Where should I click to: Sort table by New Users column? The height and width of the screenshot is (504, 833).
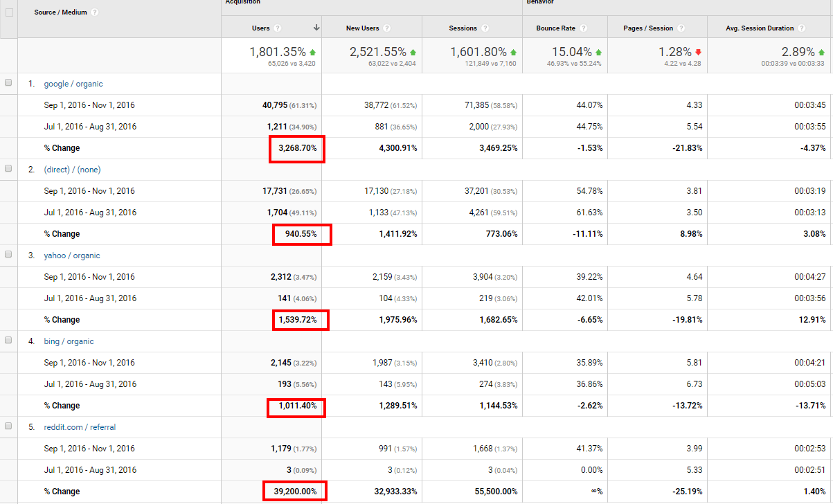tap(362, 28)
